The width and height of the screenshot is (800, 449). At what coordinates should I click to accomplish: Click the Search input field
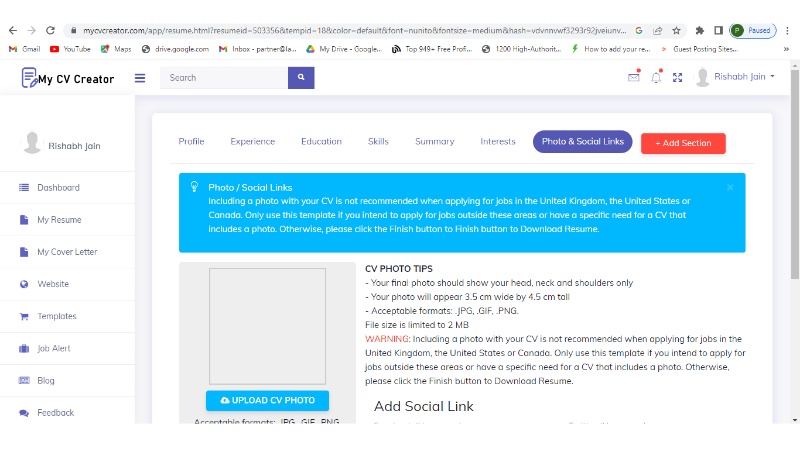tap(224, 78)
